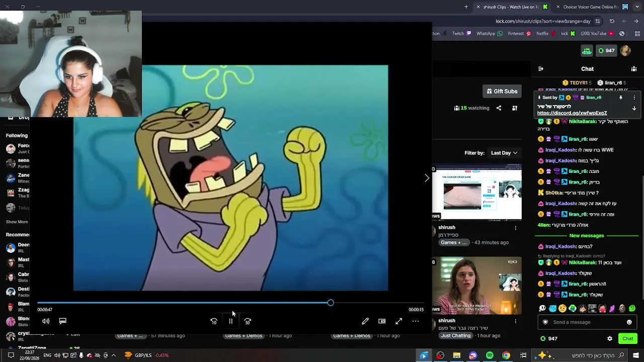
Task: Click the 947 Kick points balance button
Action: point(606,51)
